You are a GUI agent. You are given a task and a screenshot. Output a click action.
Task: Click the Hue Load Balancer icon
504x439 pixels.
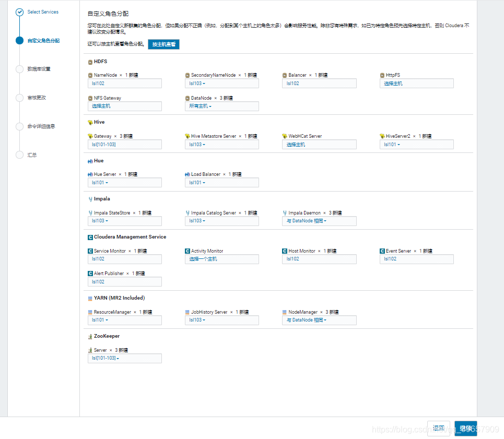point(187,174)
